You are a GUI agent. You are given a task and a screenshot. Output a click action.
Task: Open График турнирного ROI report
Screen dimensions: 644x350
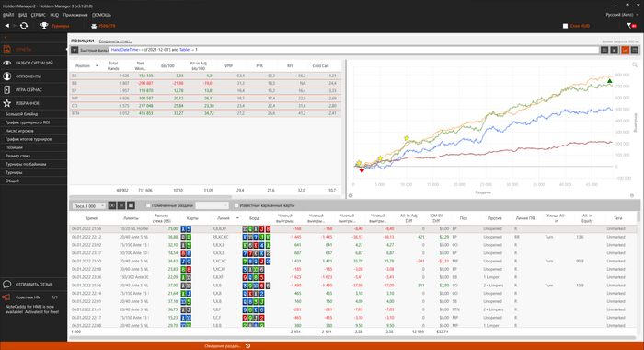[x=28, y=122]
